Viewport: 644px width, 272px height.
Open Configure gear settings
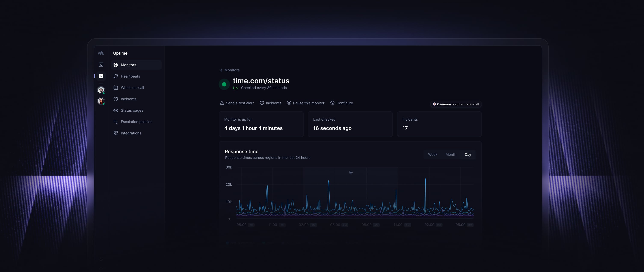click(x=342, y=103)
